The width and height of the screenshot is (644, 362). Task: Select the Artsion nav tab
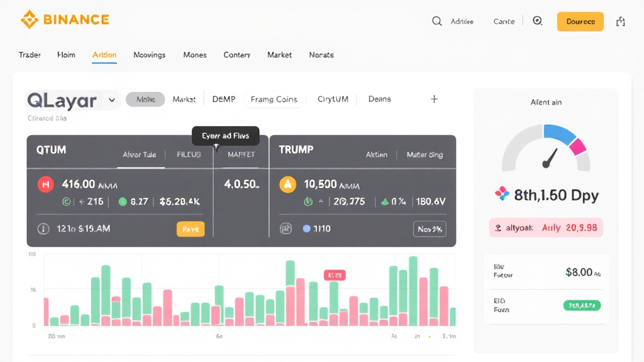[x=104, y=55]
